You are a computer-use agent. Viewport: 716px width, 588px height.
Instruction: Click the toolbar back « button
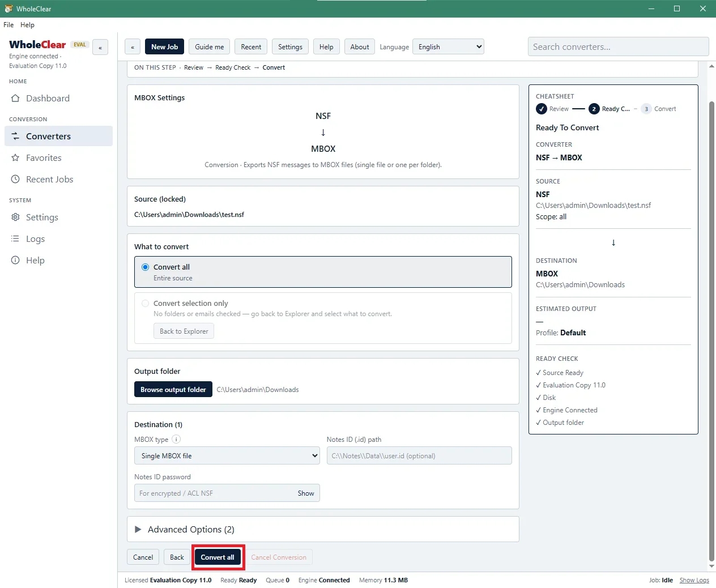pos(133,47)
